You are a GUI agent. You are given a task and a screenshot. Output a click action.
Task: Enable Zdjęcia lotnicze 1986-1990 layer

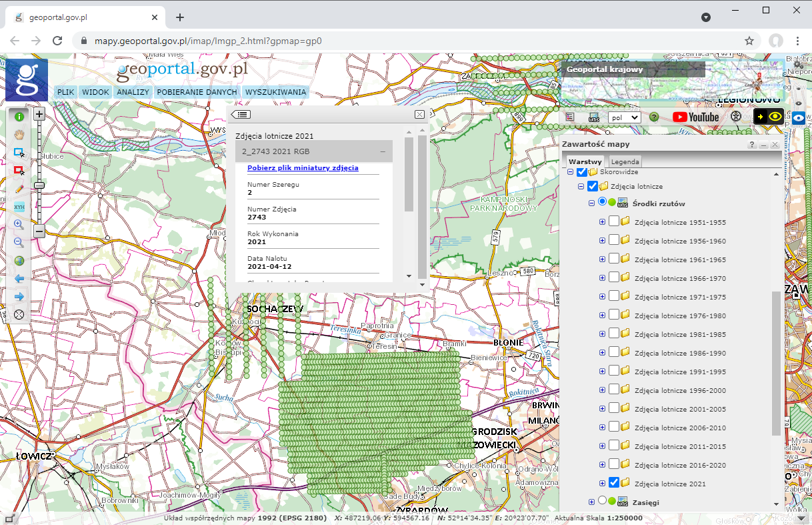click(x=614, y=353)
